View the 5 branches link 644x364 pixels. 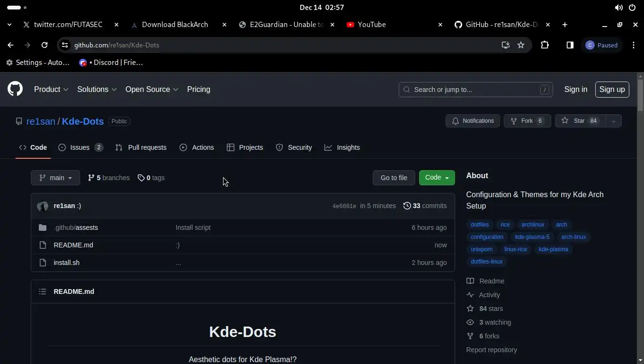point(108,178)
